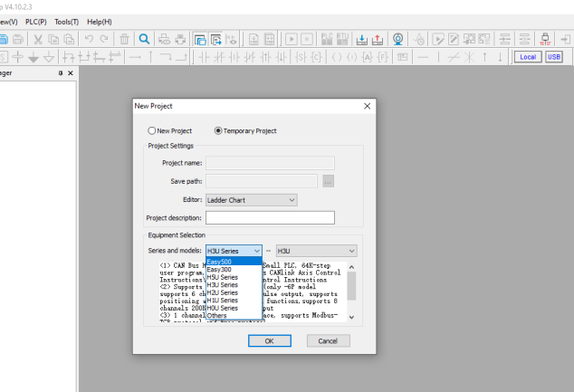Choose Easy300 from the series list
This screenshot has height=392, width=574.
click(x=234, y=270)
